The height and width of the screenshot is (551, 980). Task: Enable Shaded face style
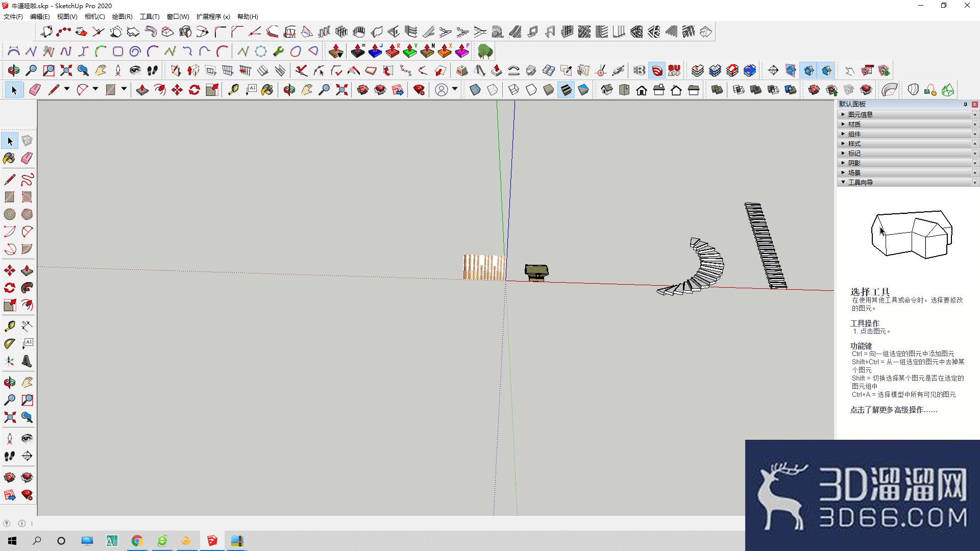549,90
